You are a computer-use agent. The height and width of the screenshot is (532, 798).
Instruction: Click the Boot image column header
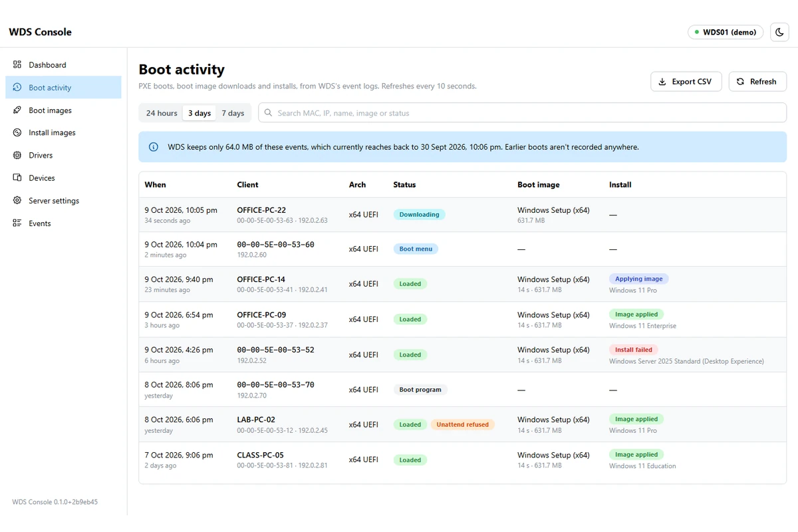coord(539,184)
